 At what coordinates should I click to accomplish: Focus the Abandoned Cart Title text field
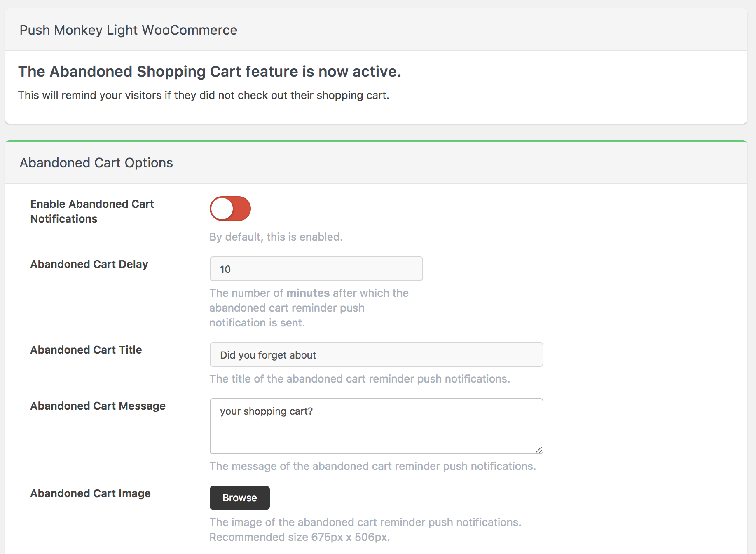pos(376,355)
